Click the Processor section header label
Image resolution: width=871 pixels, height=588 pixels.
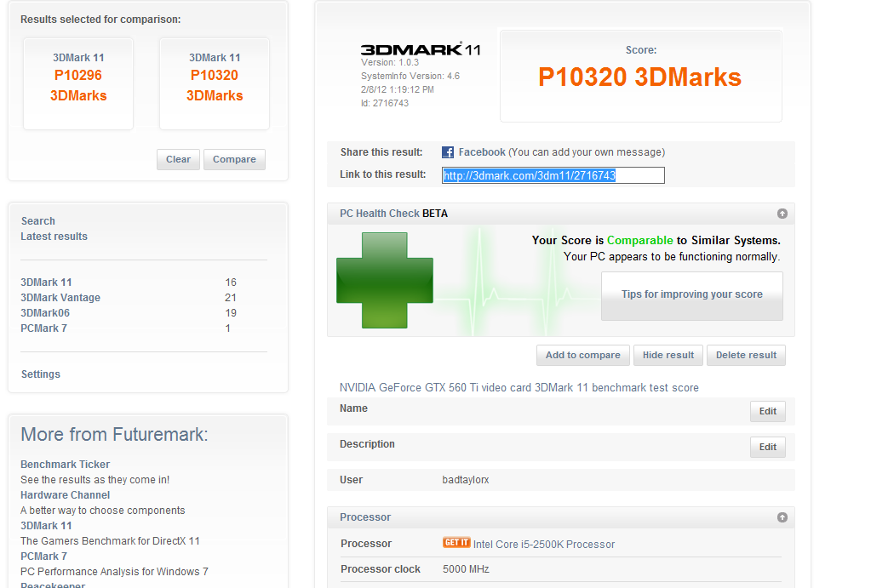365,517
